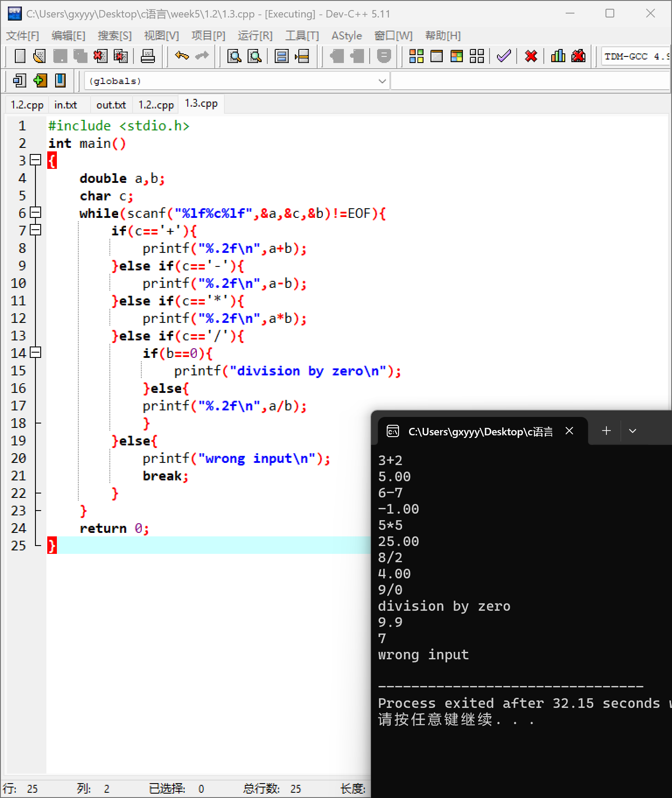Click "Process exited after 32.15 seconds" in console

pyautogui.click(x=519, y=703)
